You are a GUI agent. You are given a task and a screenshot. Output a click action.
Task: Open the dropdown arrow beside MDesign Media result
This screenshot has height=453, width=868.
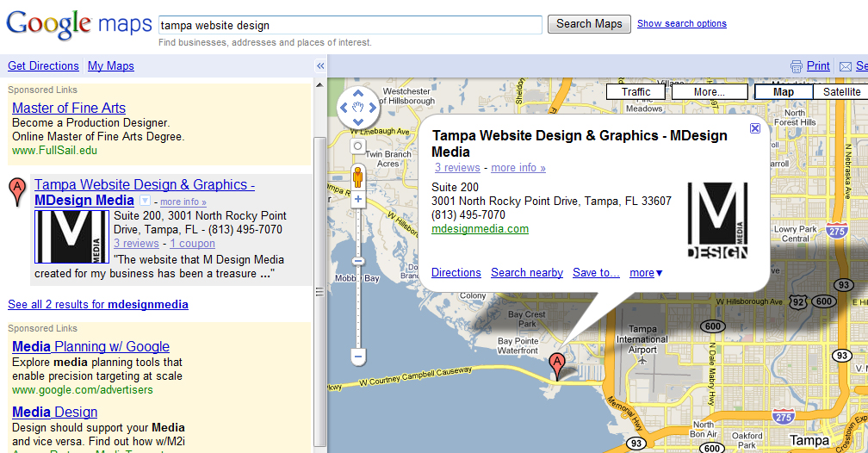coord(145,201)
